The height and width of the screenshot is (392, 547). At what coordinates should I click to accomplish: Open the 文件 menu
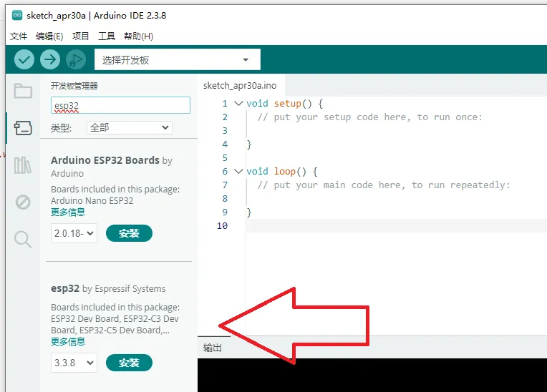19,36
